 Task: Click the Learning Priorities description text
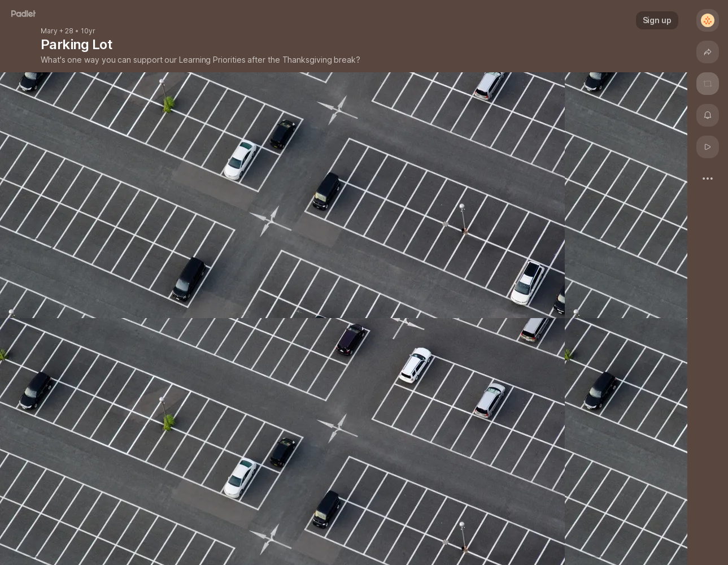(x=200, y=60)
